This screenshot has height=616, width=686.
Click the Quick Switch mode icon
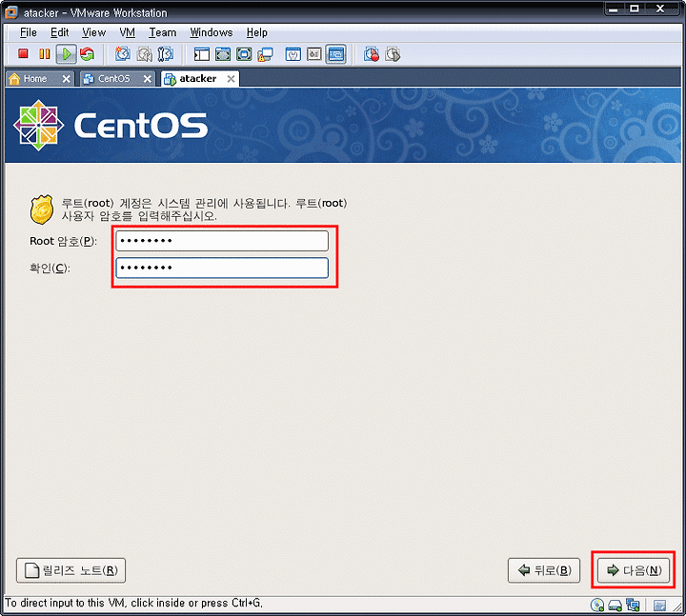coord(223,54)
